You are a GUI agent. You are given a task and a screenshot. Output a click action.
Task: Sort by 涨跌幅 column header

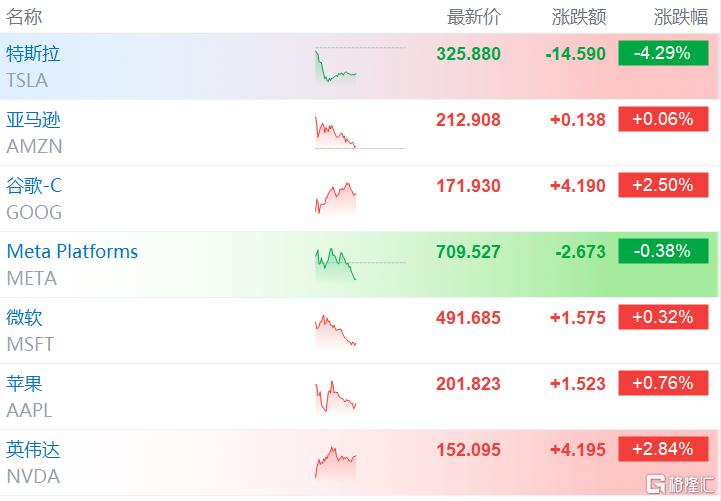point(681,17)
